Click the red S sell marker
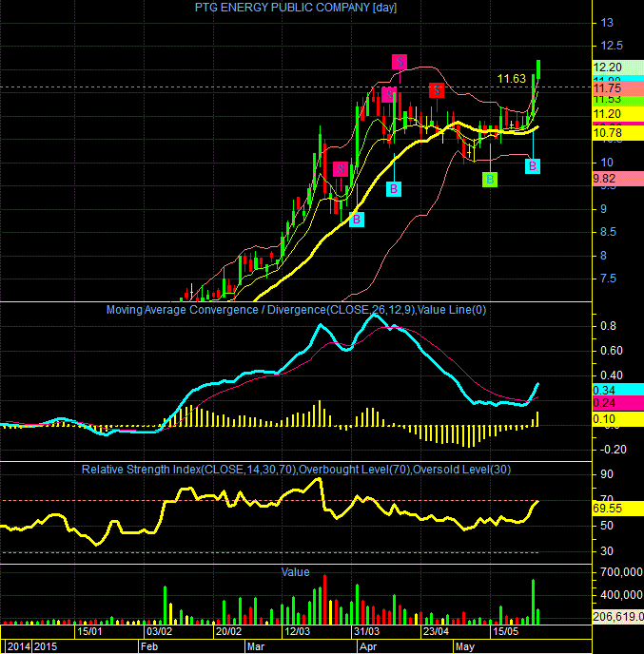The image size is (644, 654). tap(437, 89)
